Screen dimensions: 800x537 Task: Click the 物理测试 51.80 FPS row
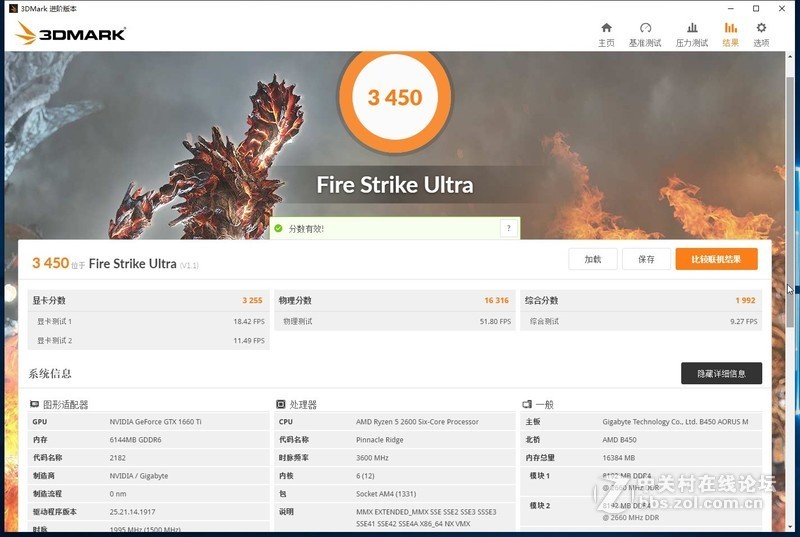click(395, 321)
